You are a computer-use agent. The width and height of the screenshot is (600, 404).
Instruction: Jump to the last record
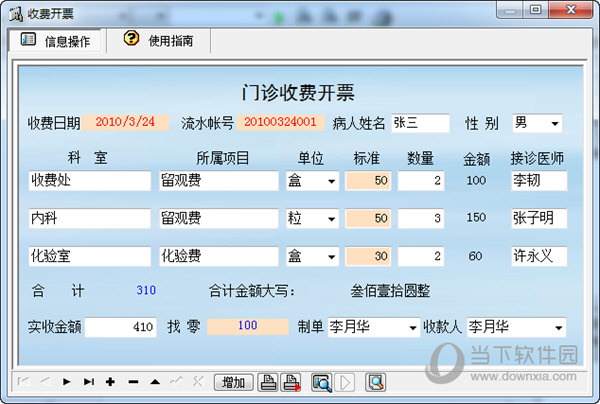(x=89, y=381)
